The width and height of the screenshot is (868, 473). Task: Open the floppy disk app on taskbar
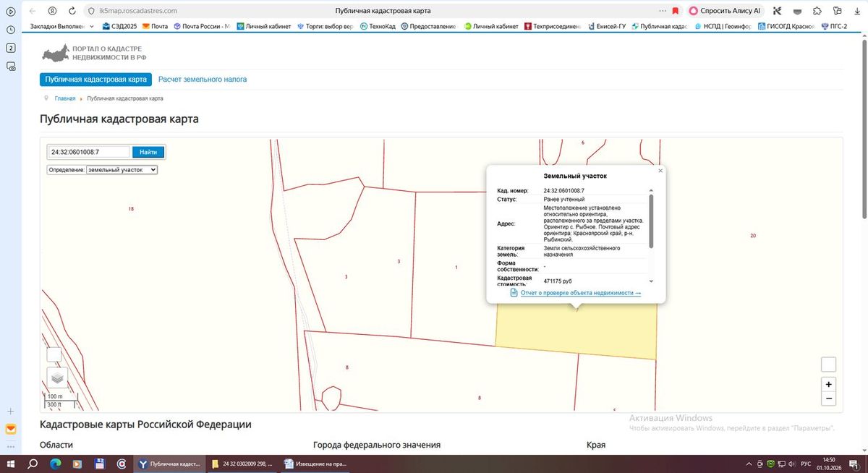[x=99, y=464]
